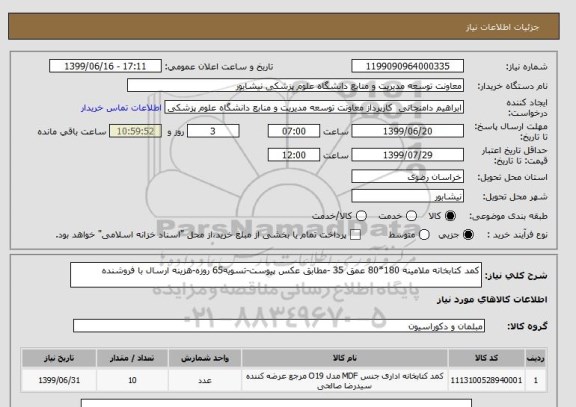Toggle the اسناد خزانه اسلامی payment checkbox
Screen dimensions: 576x407
tap(355, 235)
